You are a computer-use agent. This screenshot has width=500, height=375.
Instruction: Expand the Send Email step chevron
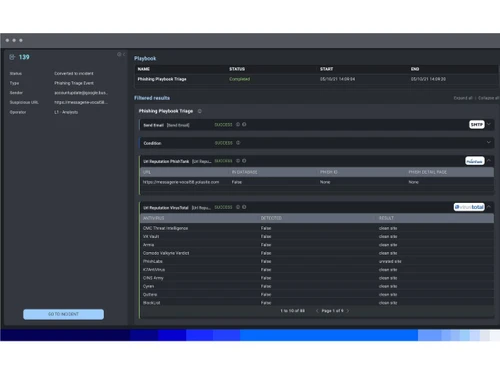click(x=489, y=124)
